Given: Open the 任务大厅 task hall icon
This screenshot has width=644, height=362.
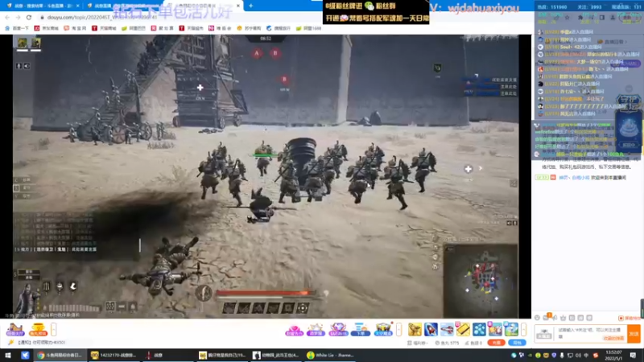Looking at the screenshot, I should tap(15, 329).
